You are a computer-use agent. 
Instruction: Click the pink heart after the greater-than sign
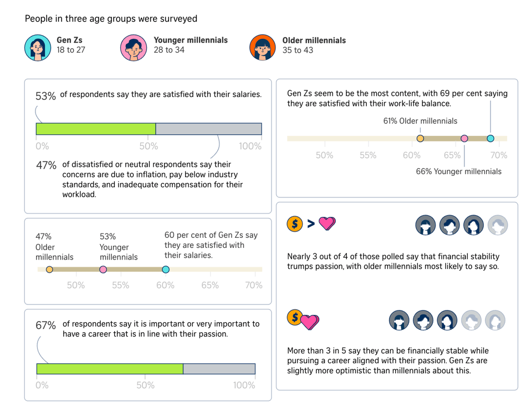pos(328,224)
